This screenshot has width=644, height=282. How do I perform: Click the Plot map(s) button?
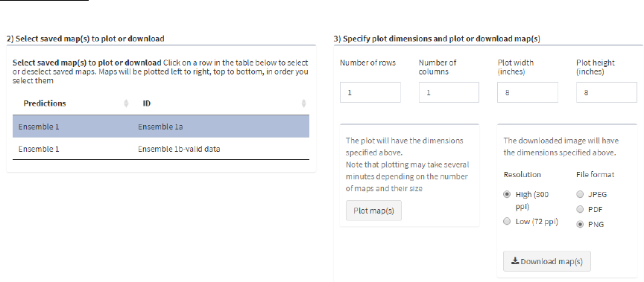[x=373, y=211]
